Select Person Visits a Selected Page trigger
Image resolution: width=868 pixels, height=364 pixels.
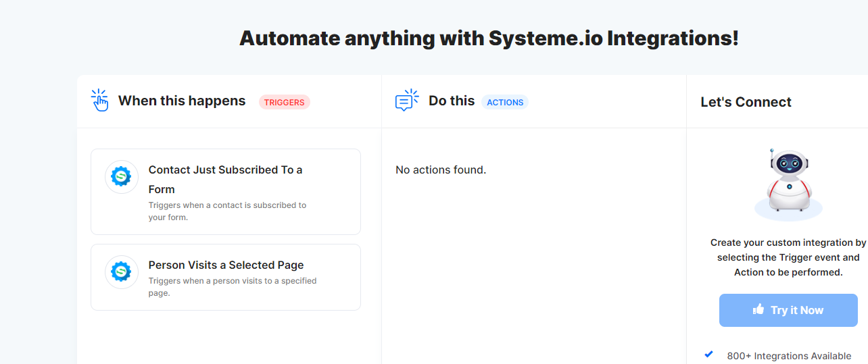pos(226,277)
